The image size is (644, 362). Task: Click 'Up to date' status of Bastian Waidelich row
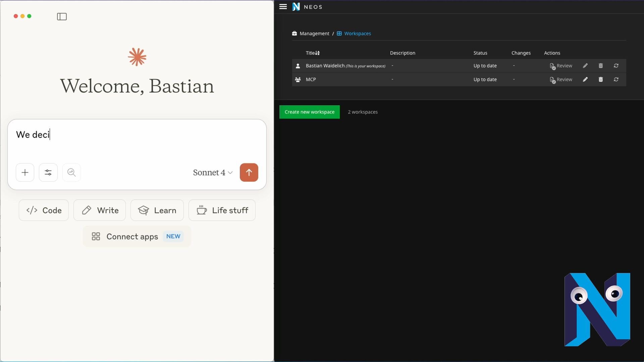click(x=485, y=66)
